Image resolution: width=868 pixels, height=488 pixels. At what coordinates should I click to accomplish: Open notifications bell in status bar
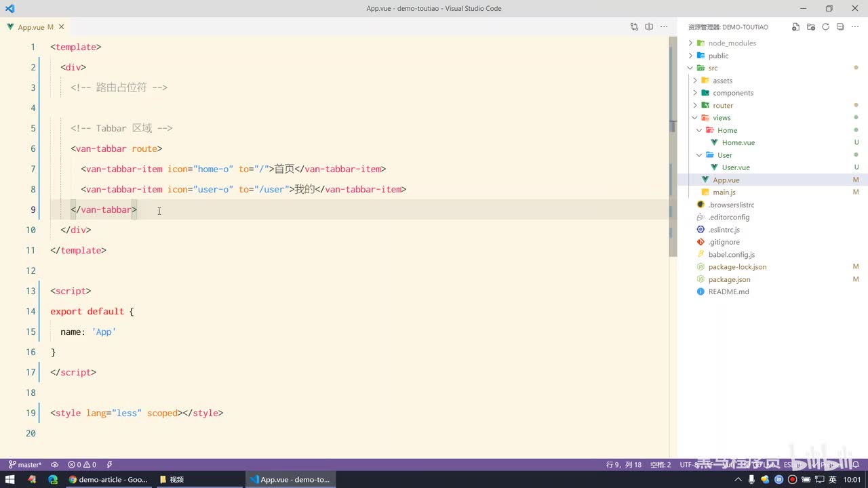click(856, 465)
